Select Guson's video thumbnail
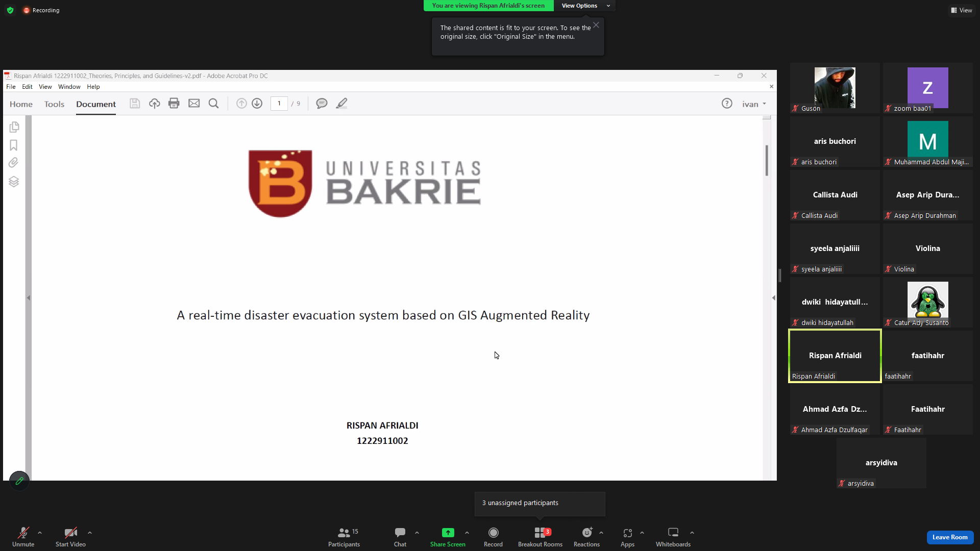The image size is (980, 551). pyautogui.click(x=835, y=88)
